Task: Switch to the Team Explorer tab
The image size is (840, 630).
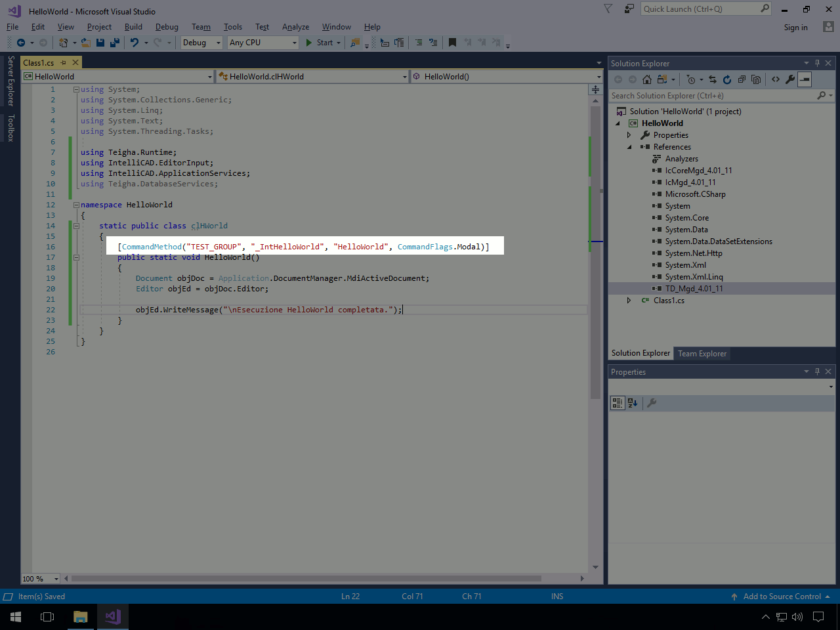Action: coord(702,354)
